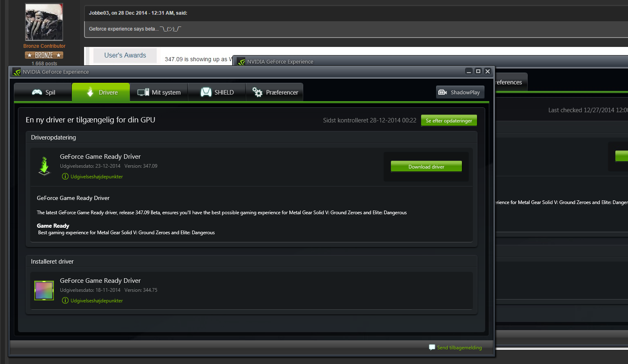Click the Bronze Contributor title in the forum

[x=44, y=46]
